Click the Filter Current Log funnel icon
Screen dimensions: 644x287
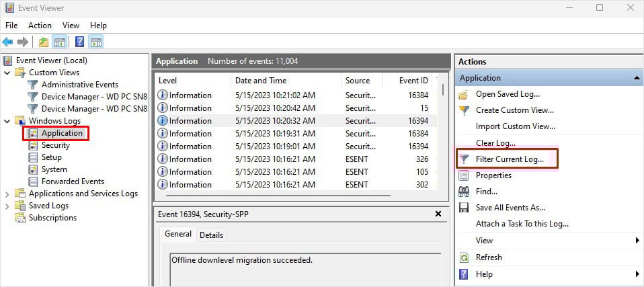[x=464, y=159]
